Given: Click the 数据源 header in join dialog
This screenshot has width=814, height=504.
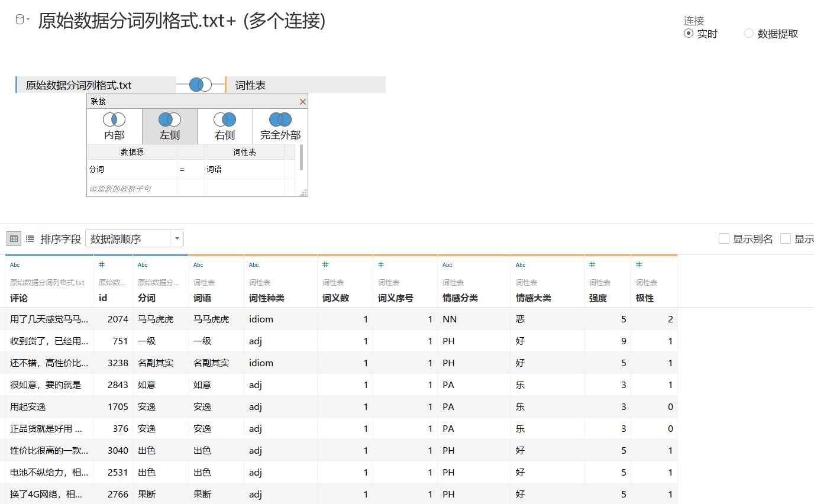Looking at the screenshot, I should pos(132,152).
